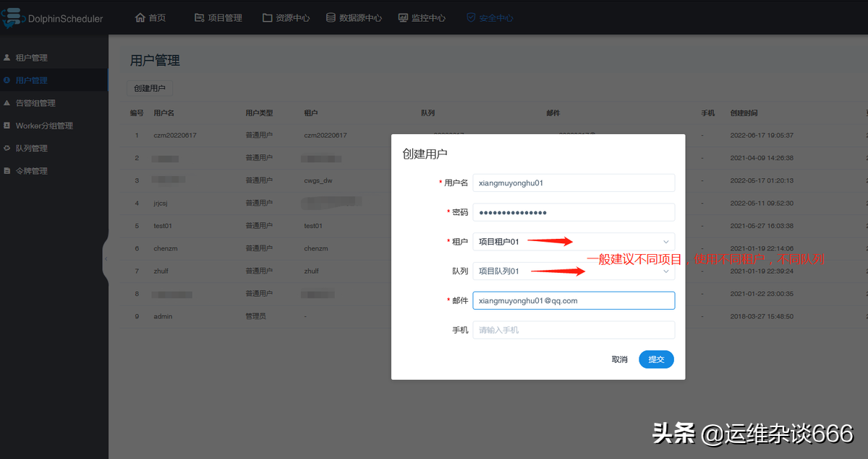Click the tenant management sidebar icon

[x=7, y=57]
